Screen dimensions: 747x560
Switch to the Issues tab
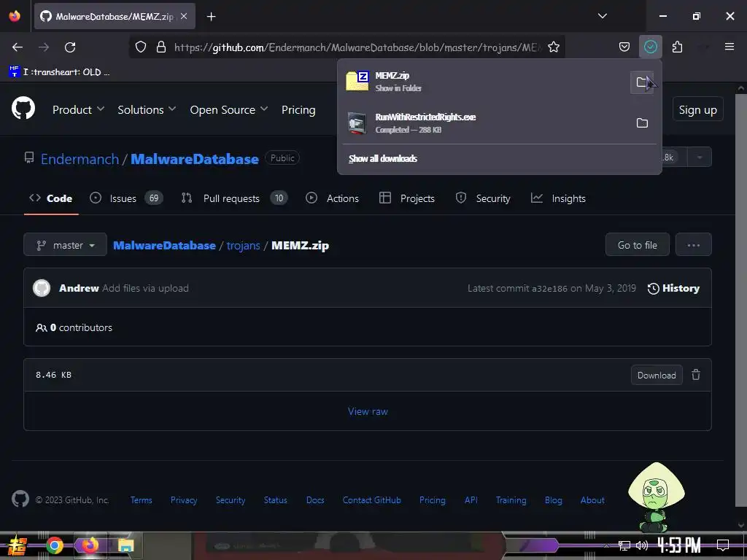[126, 198]
